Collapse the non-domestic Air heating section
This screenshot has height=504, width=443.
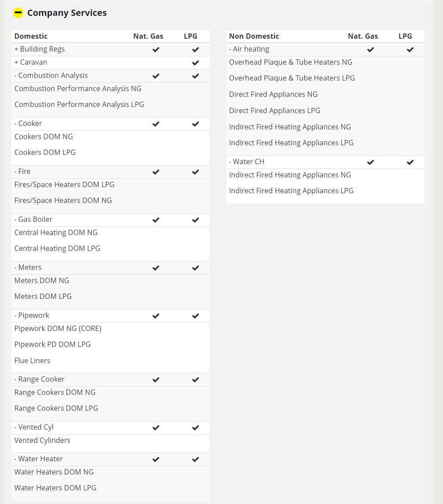pos(249,49)
